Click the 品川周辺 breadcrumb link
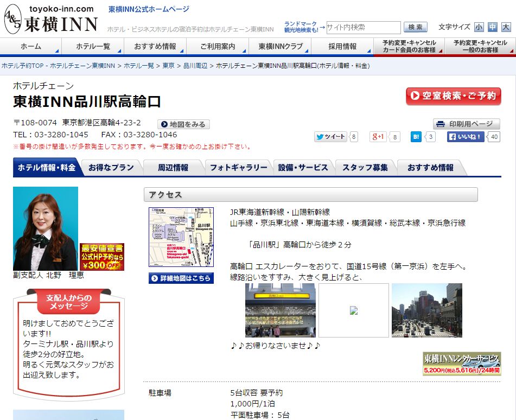This screenshot has height=420, width=516. [x=195, y=66]
